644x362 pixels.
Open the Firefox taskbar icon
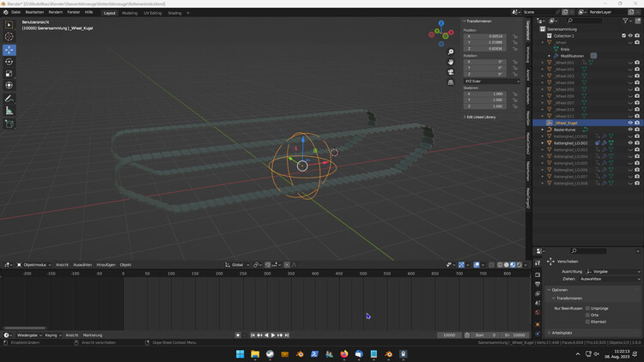[x=343, y=353]
